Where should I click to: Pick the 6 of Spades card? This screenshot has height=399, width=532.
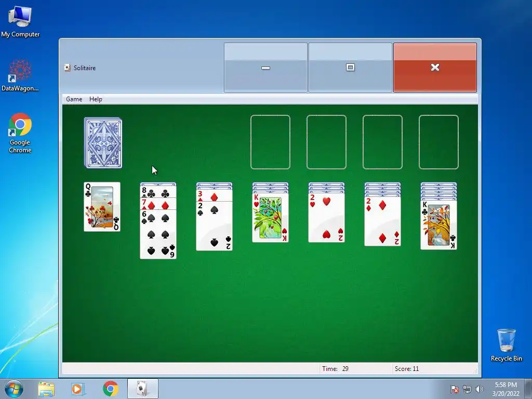(158, 234)
